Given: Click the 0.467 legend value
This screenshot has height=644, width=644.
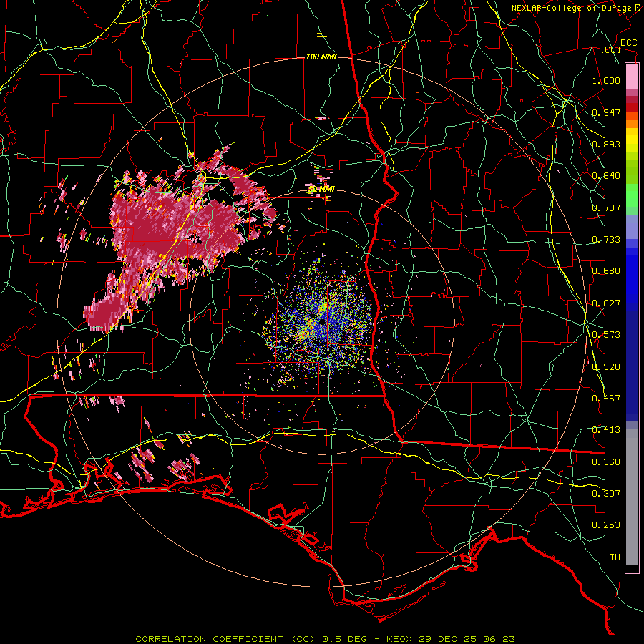Looking at the screenshot, I should [606, 399].
